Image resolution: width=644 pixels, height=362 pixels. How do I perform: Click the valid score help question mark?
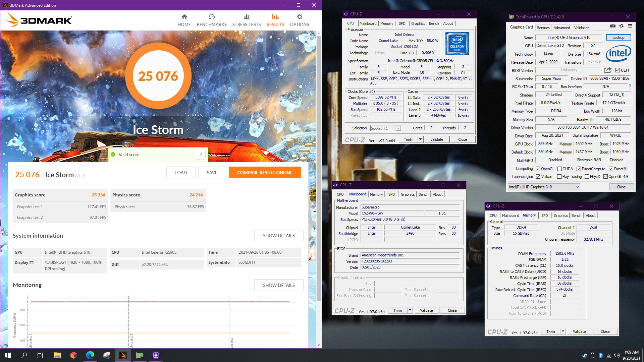click(201, 155)
